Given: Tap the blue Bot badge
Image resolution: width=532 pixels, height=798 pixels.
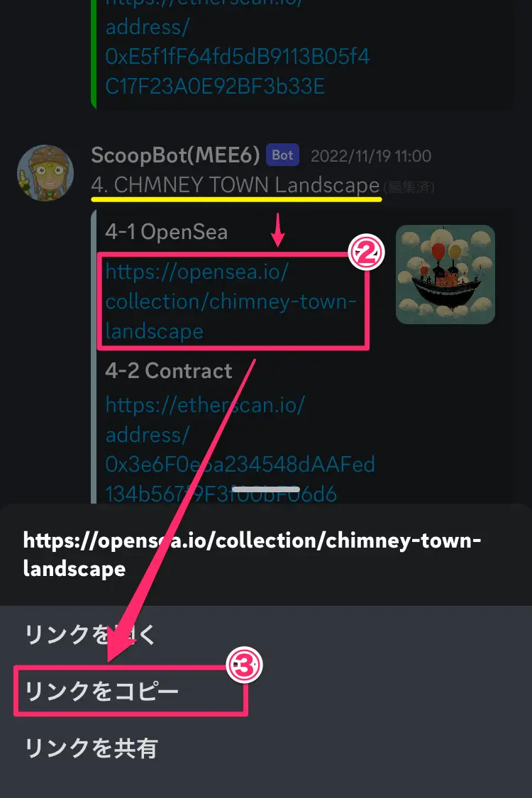Looking at the screenshot, I should [x=282, y=155].
